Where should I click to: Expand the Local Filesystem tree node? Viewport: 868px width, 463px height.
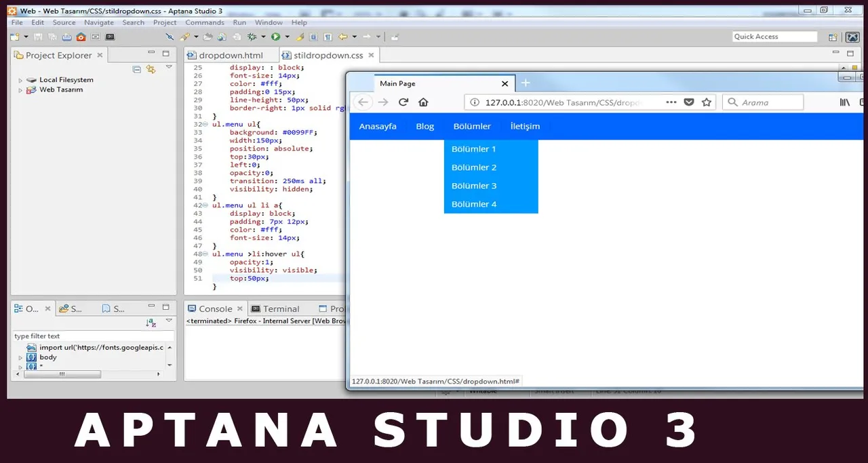(x=20, y=80)
